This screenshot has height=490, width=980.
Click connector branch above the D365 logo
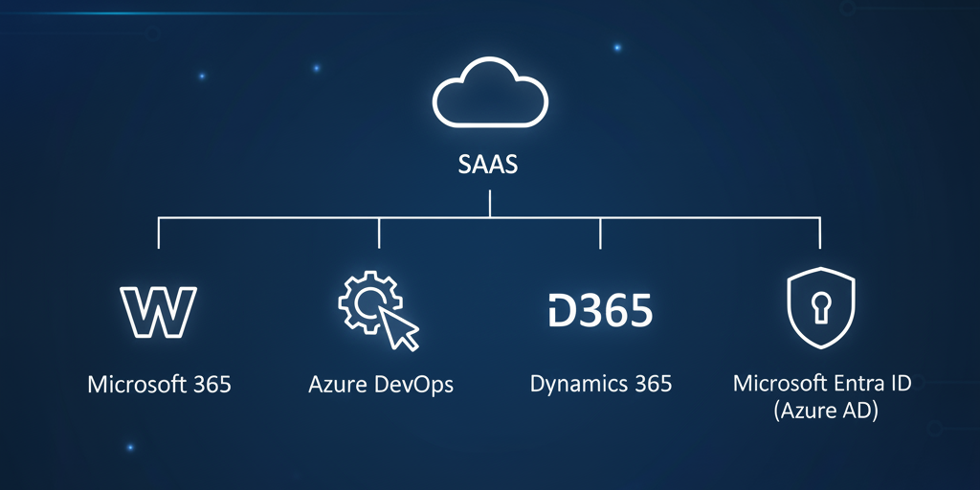click(600, 234)
